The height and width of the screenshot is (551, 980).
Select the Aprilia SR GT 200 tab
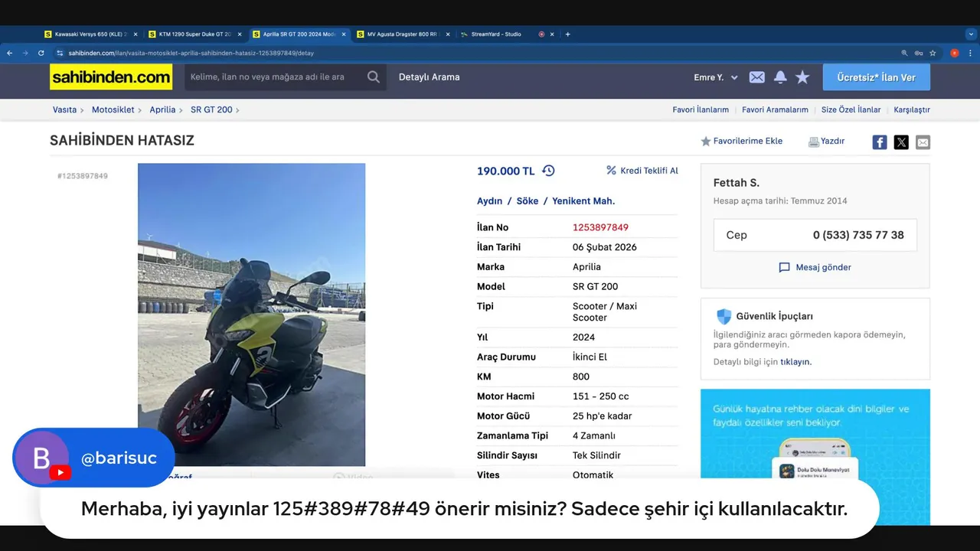[299, 34]
